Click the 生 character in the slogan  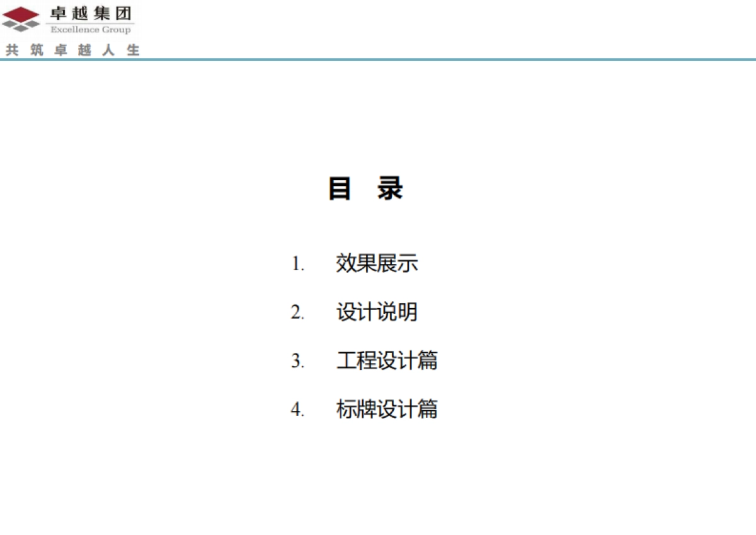133,50
